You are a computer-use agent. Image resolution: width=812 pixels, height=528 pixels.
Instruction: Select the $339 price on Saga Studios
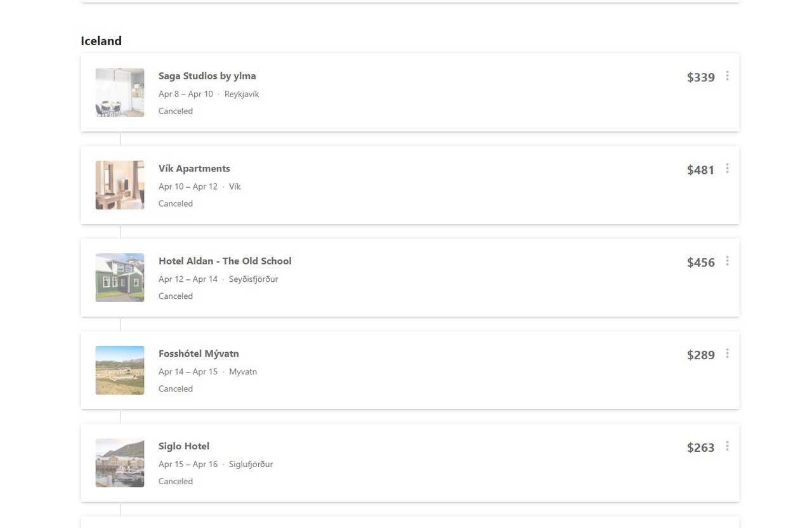[x=701, y=77]
